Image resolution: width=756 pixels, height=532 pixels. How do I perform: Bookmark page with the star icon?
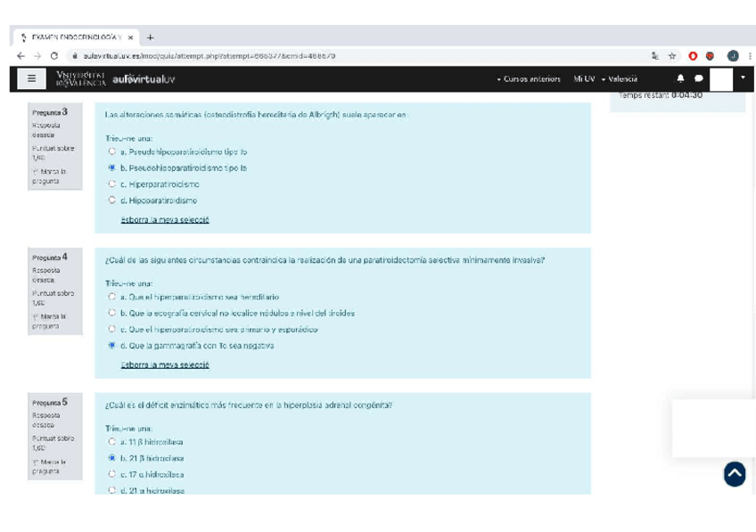pyautogui.click(x=672, y=56)
